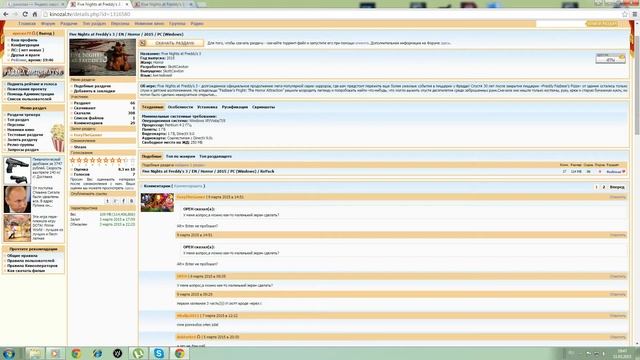The height and width of the screenshot is (360, 640).
Task: Open Skype from the taskbar
Action: coord(159,353)
